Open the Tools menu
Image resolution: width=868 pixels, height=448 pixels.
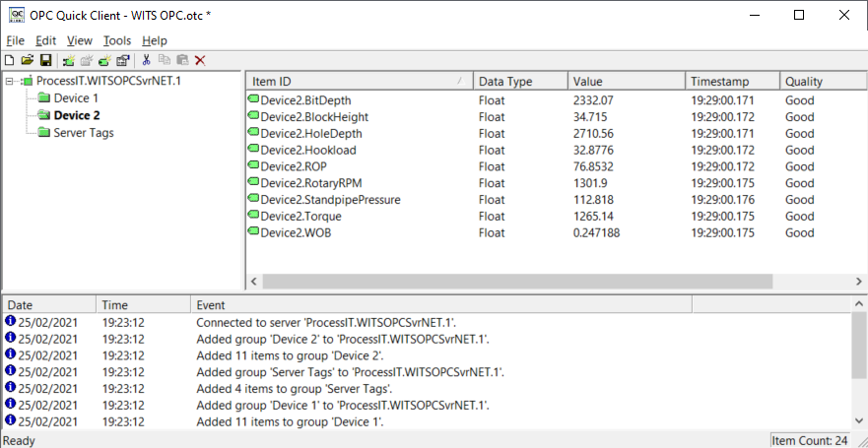pyautogui.click(x=117, y=40)
